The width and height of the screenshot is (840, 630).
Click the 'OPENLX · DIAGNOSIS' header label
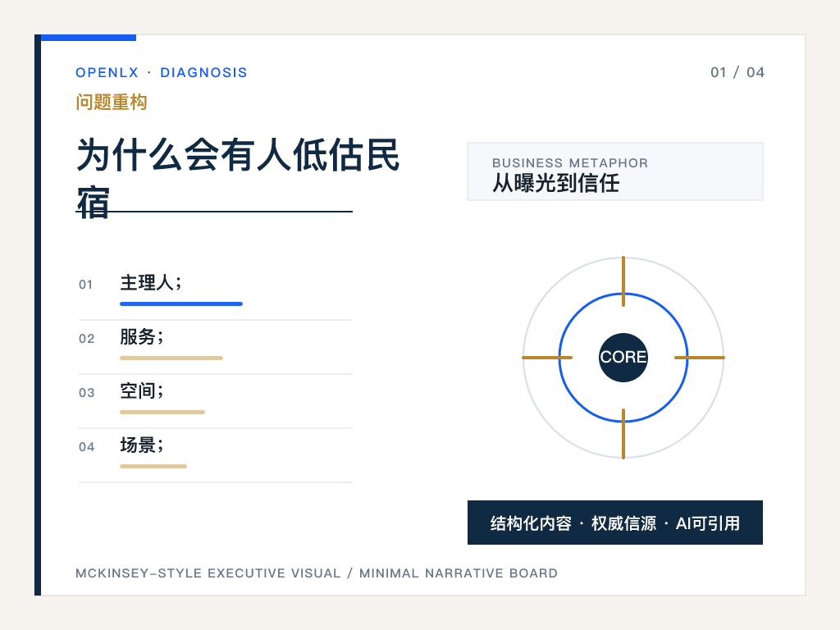pyautogui.click(x=162, y=72)
